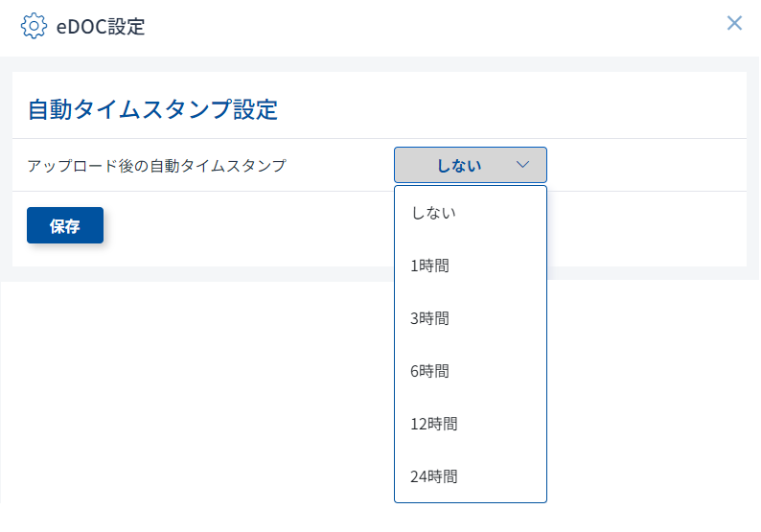This screenshot has width=761, height=532.
Task: Open the アップロード後の自動タイムスタンプ combo box
Action: (470, 165)
